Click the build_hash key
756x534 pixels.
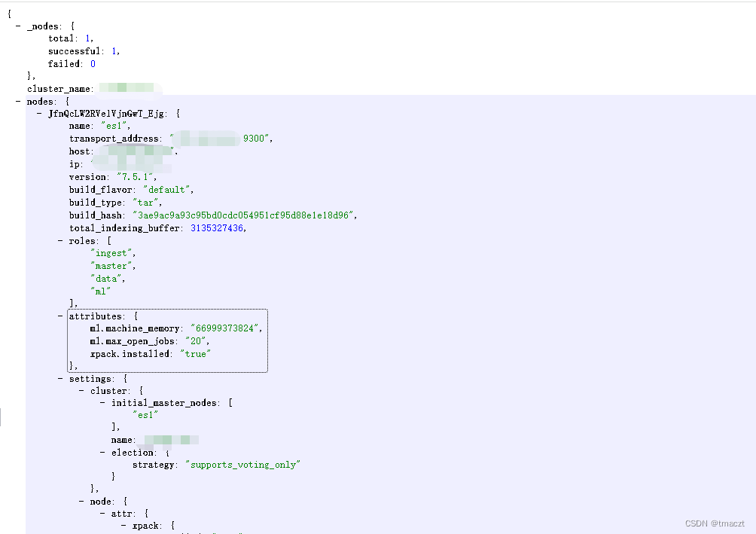pos(96,215)
